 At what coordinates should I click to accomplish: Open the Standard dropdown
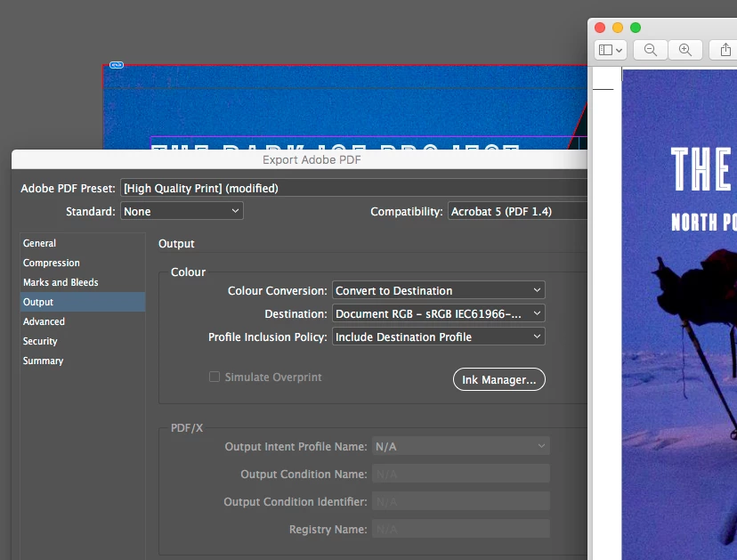(x=182, y=211)
